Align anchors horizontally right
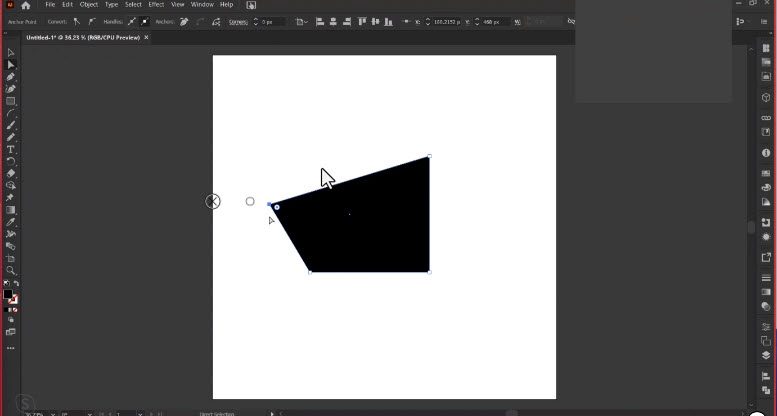This screenshot has height=416, width=777. click(x=346, y=21)
